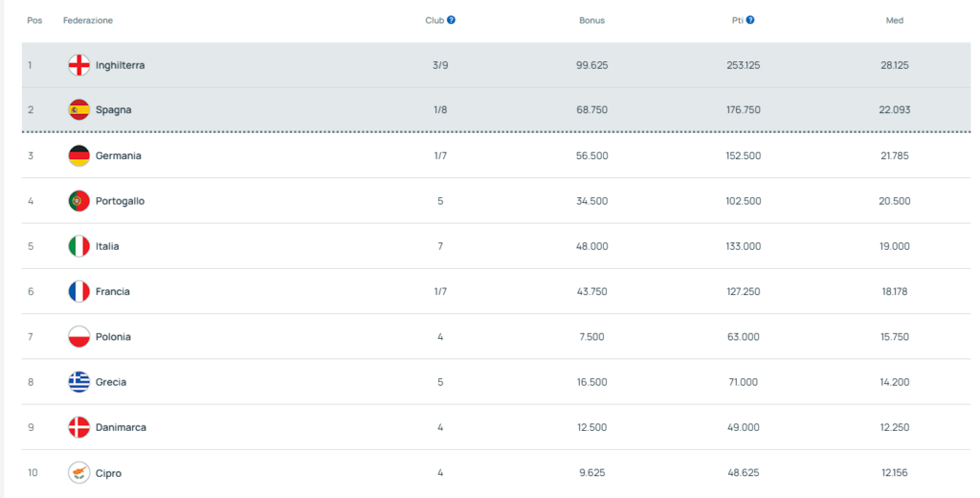
Task: Select bonus value 48.000
Action: pyautogui.click(x=591, y=246)
